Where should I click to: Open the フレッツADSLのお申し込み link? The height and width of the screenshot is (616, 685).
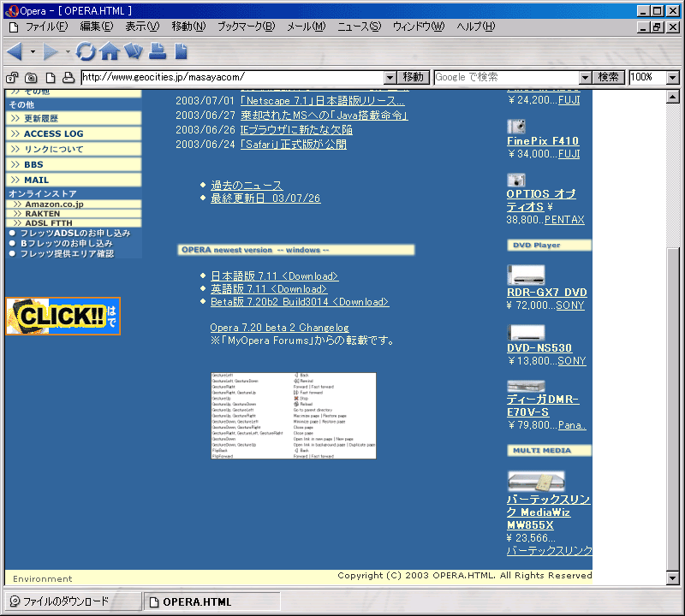coord(75,233)
